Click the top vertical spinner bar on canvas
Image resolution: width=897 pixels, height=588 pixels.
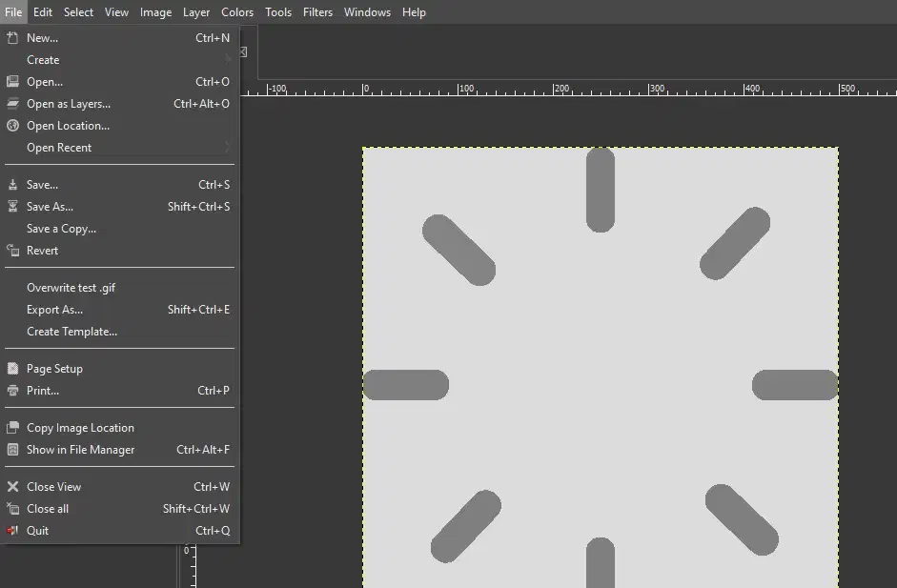click(601, 190)
